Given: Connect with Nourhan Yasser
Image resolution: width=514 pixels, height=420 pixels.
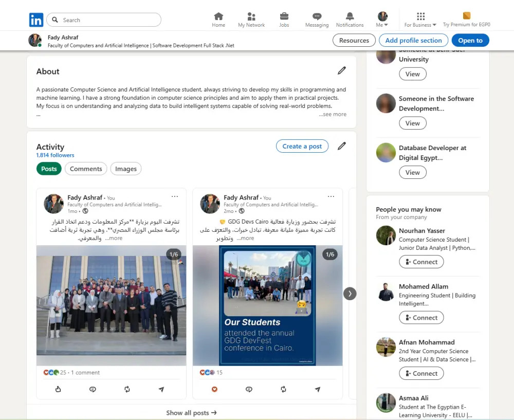Looking at the screenshot, I should click(421, 262).
